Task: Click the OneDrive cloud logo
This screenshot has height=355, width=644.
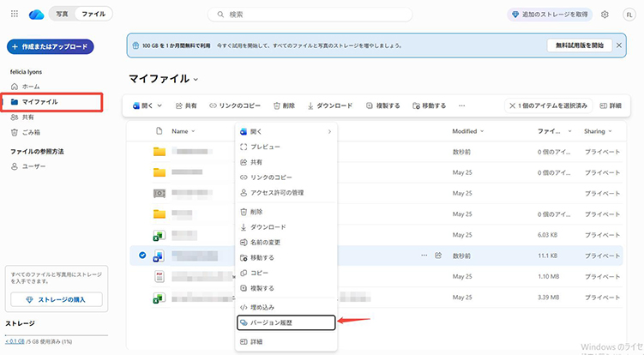Action: 37,15
